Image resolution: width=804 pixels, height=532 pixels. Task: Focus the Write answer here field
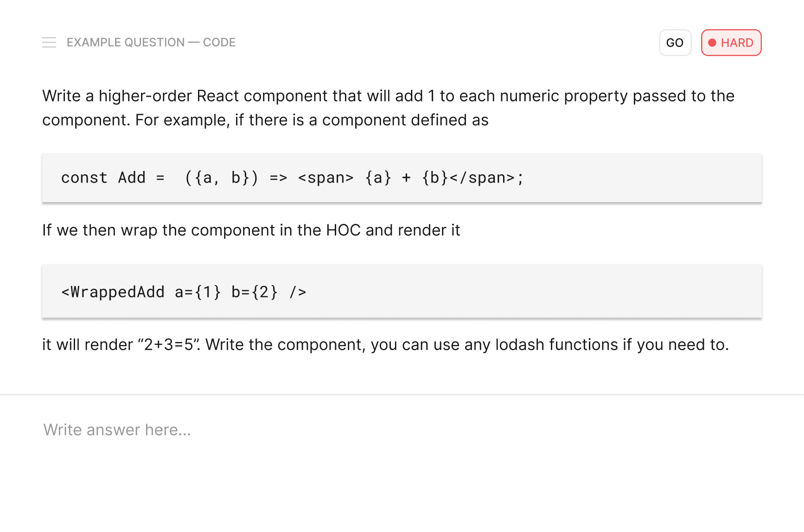pyautogui.click(x=402, y=430)
